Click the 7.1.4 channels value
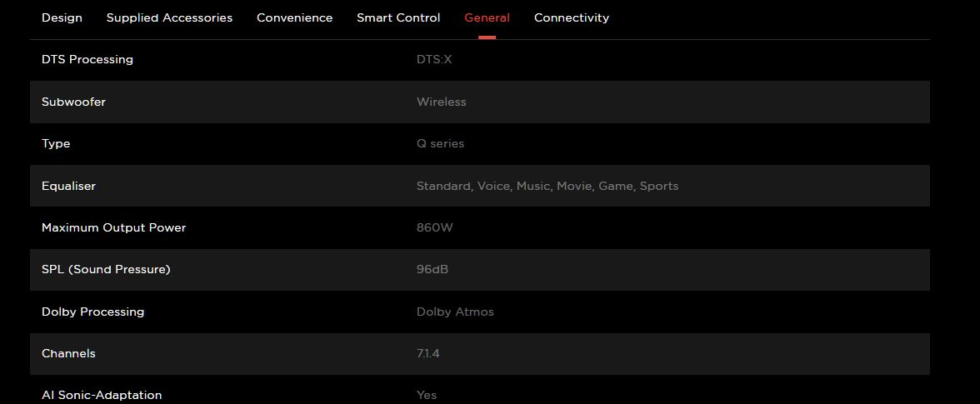 click(x=427, y=353)
